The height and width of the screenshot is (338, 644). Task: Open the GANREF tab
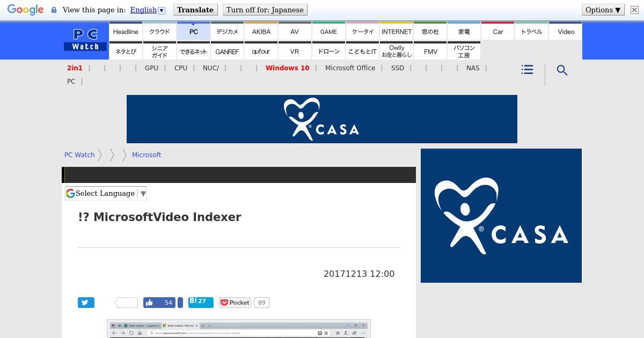227,51
